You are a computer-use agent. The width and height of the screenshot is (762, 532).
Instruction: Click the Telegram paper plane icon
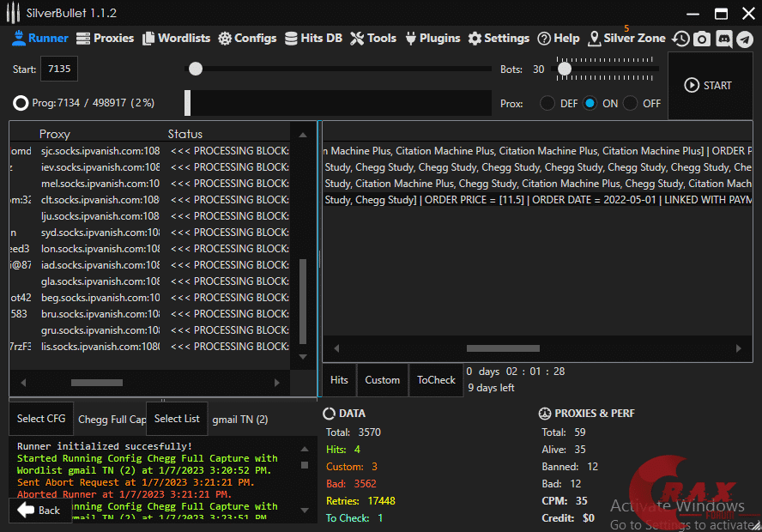(744, 39)
